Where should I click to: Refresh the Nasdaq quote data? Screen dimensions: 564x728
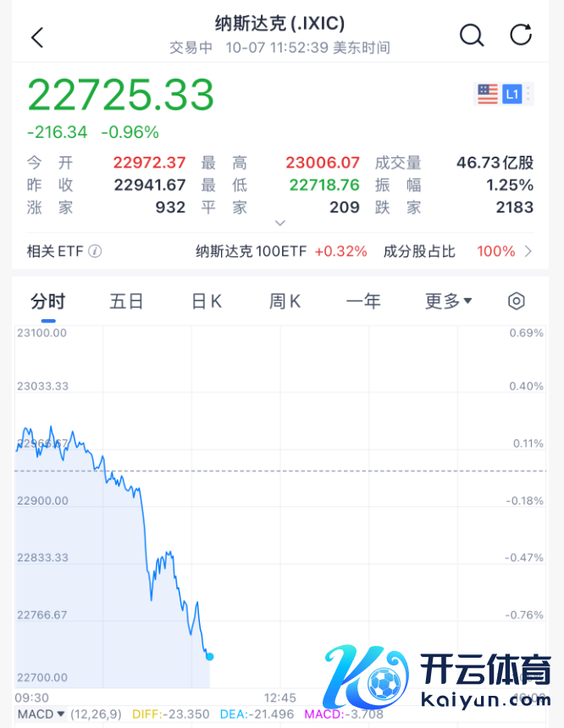(x=521, y=36)
